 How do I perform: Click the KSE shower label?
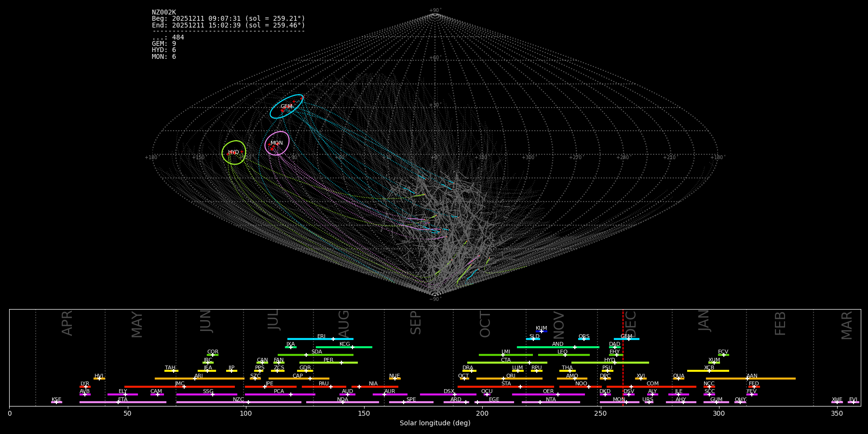pos(56,400)
